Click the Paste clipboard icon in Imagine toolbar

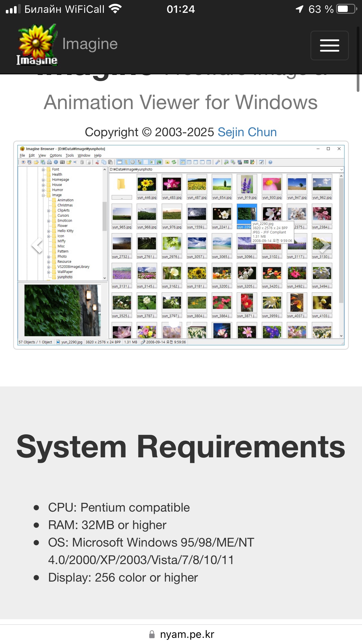coord(110,162)
